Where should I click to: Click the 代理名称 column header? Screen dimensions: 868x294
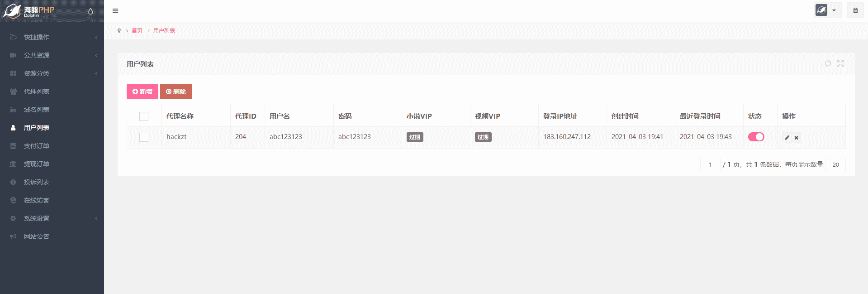(180, 116)
